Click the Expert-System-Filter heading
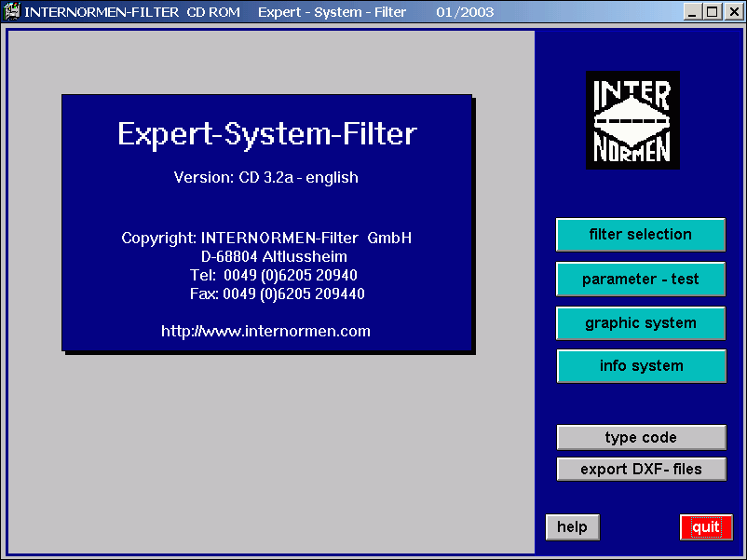The width and height of the screenshot is (747, 560). click(x=267, y=134)
